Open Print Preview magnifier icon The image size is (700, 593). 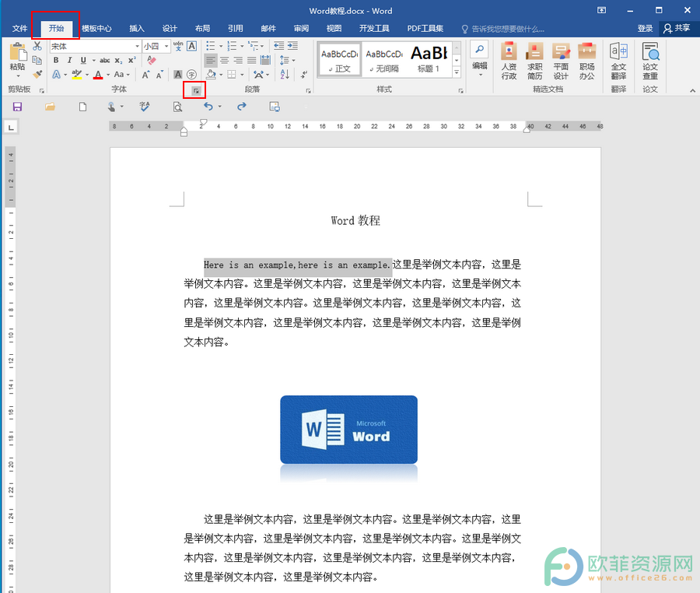pyautogui.click(x=177, y=107)
